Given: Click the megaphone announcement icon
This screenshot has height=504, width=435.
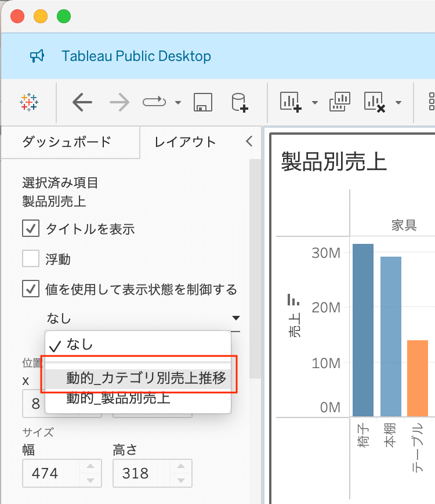Looking at the screenshot, I should coord(37,56).
